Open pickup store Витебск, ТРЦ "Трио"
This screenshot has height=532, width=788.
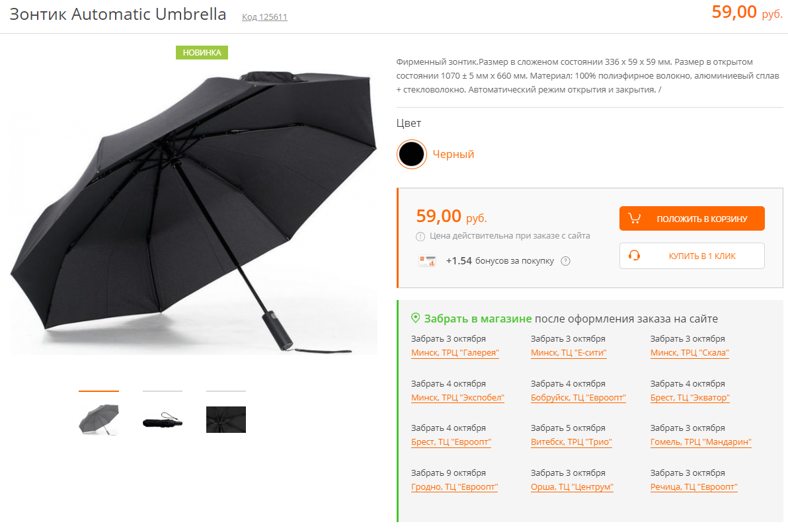[x=571, y=442]
